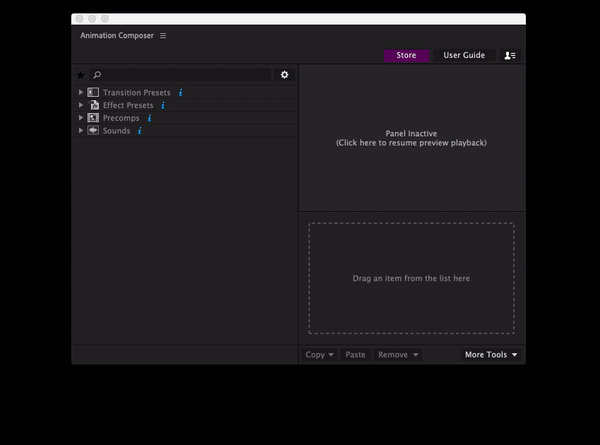Screen dimensions: 600x445
Task: Open the Copy dropdown
Action: (x=319, y=355)
